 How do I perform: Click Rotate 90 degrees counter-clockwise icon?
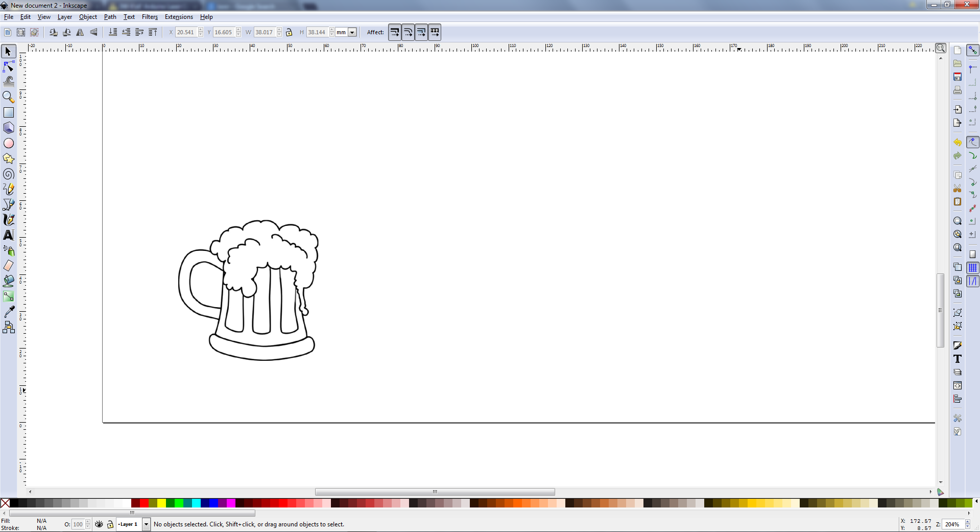[54, 32]
